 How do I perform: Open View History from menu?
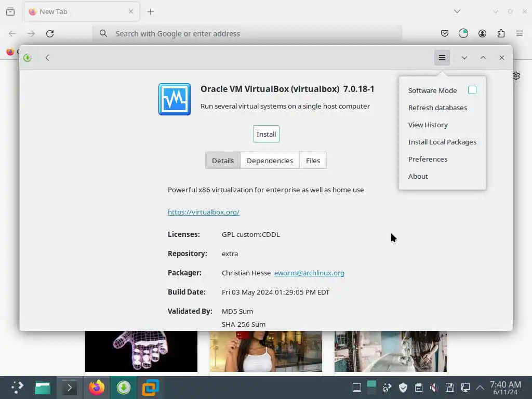[x=428, y=125]
